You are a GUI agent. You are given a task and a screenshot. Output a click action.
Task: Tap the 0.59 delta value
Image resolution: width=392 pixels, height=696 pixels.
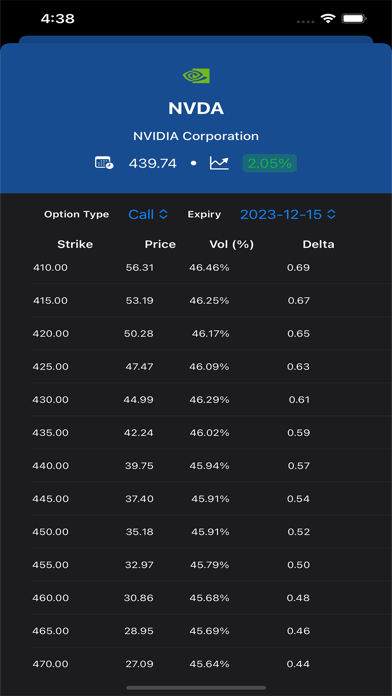(298, 432)
